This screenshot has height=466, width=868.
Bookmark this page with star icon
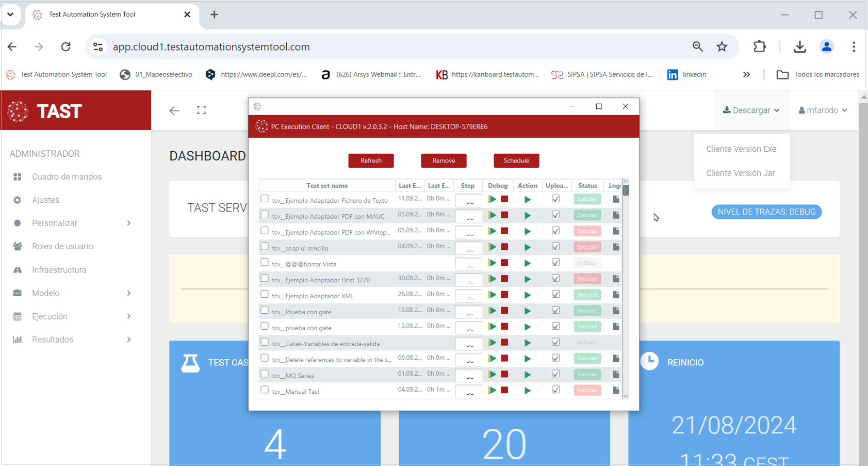722,47
